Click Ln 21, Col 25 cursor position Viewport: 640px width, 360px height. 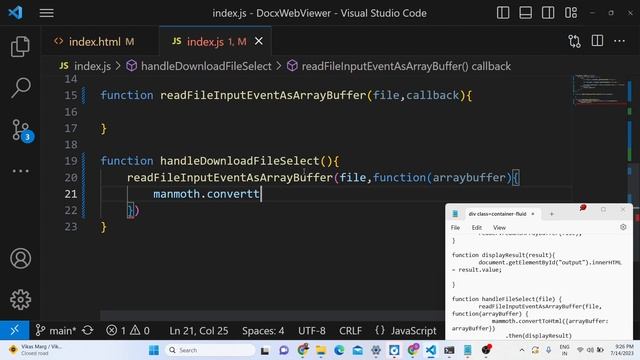point(199,331)
